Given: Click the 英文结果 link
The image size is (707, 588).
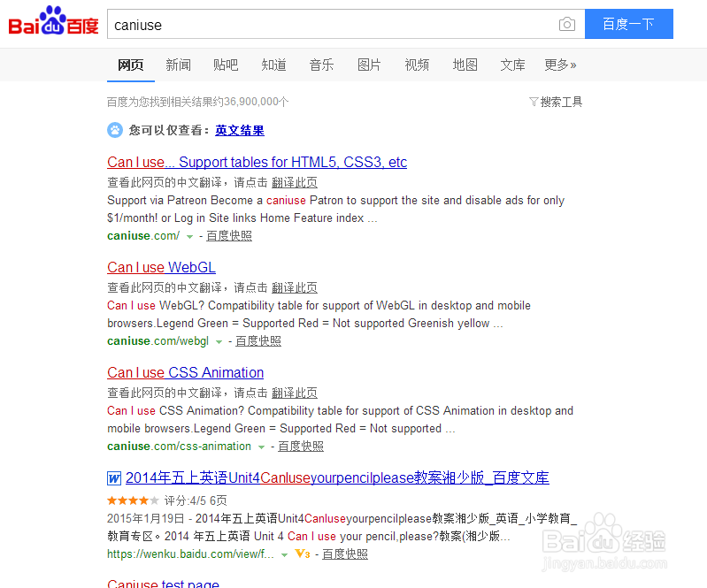Looking at the screenshot, I should point(240,131).
